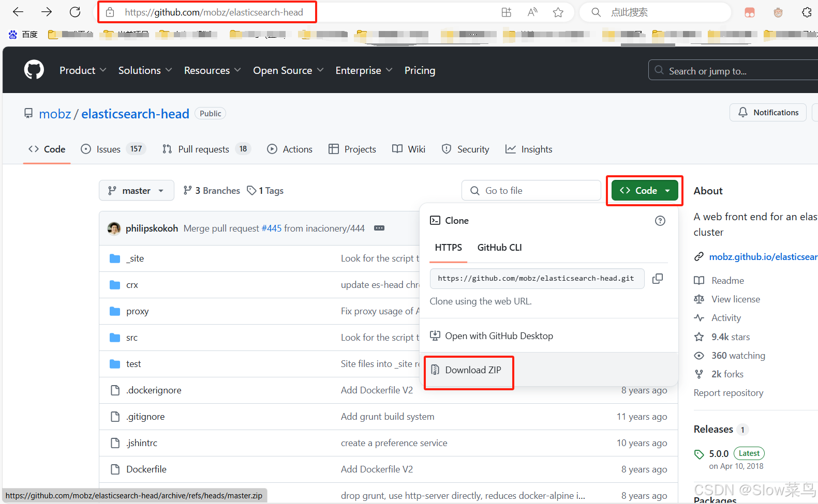Screen dimensions: 818x504
Task: Click the link icon beside mobz.github.io URL
Action: 699,257
